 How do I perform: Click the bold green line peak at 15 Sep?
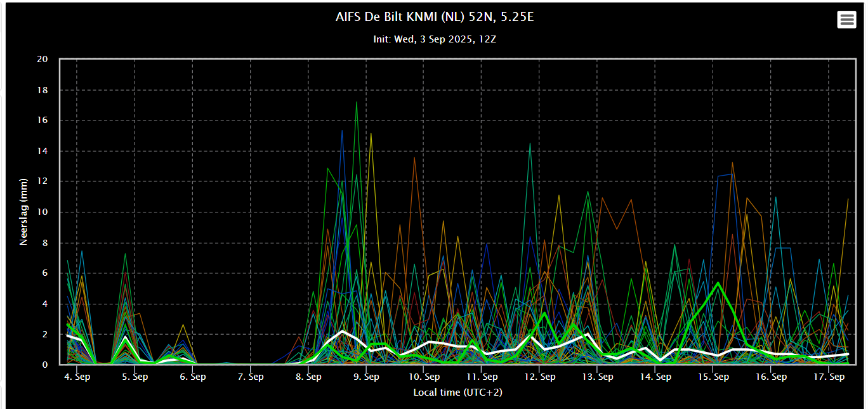tap(718, 283)
